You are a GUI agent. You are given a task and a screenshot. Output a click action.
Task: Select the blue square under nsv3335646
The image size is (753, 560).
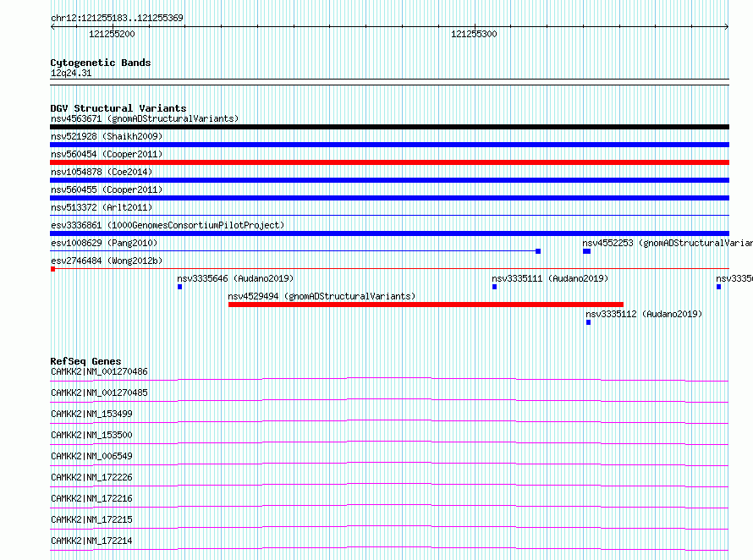179,287
